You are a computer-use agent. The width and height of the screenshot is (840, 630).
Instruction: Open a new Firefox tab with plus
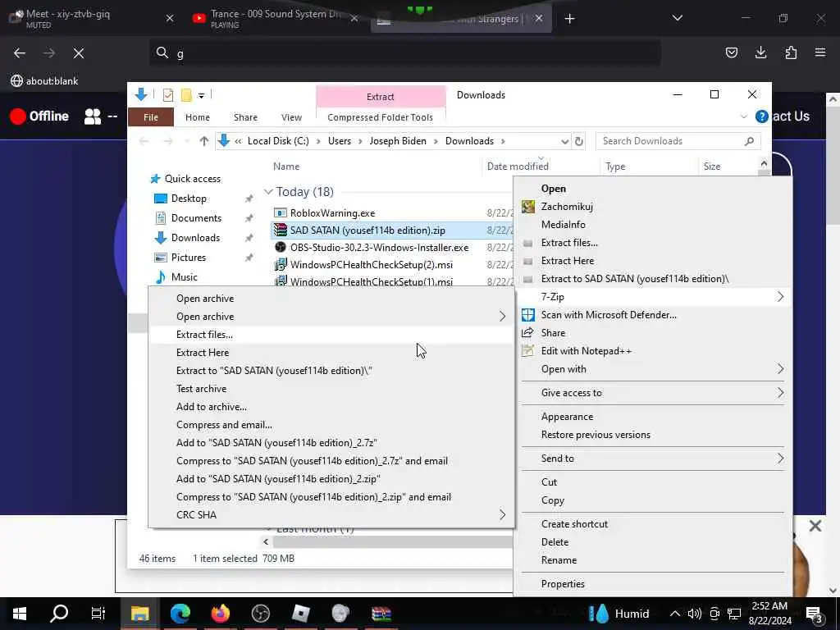(569, 19)
